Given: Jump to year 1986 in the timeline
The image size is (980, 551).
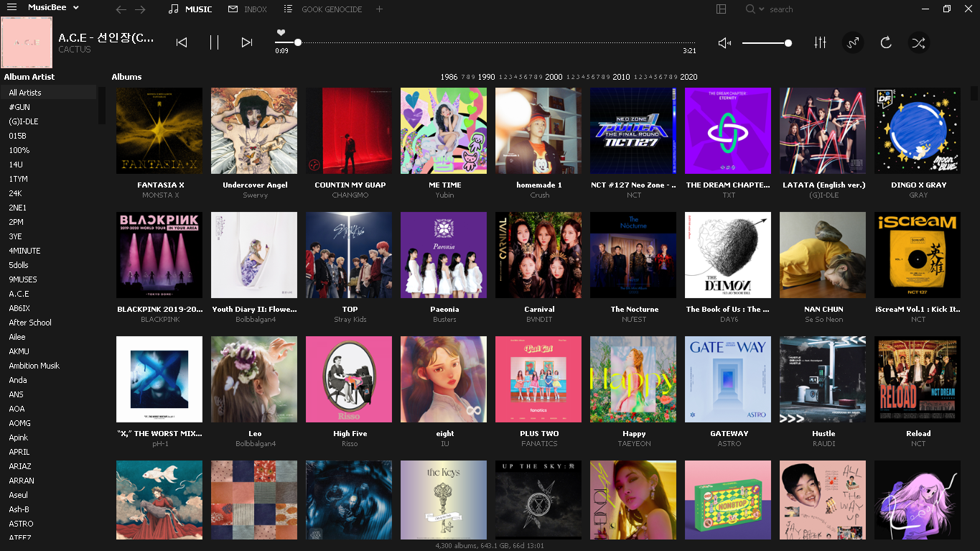Looking at the screenshot, I should click(x=449, y=77).
